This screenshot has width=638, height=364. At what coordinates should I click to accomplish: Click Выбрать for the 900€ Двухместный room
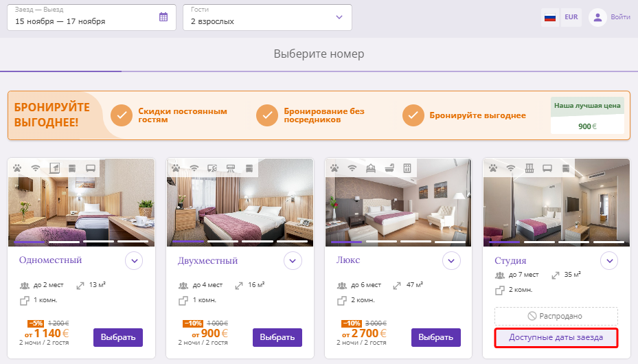pos(277,338)
